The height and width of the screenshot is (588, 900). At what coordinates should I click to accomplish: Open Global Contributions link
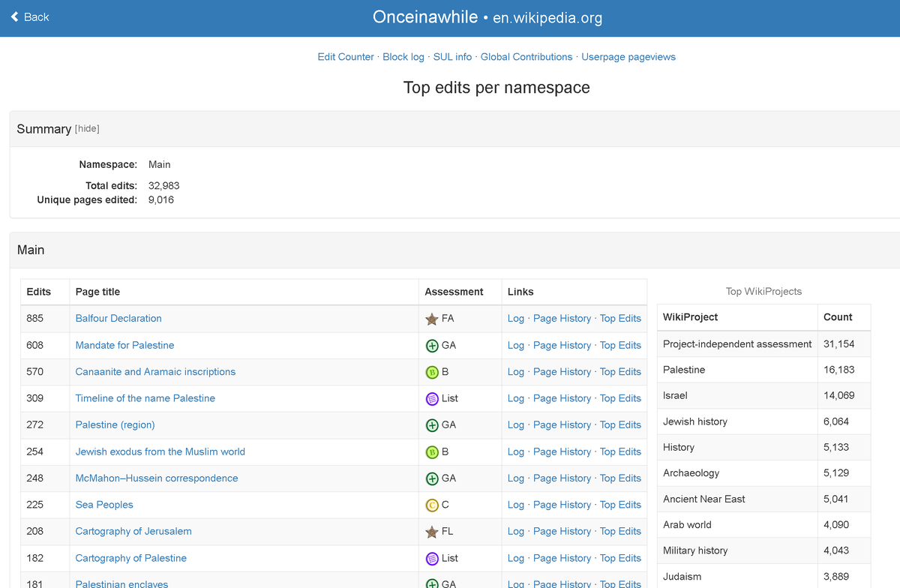tap(526, 57)
